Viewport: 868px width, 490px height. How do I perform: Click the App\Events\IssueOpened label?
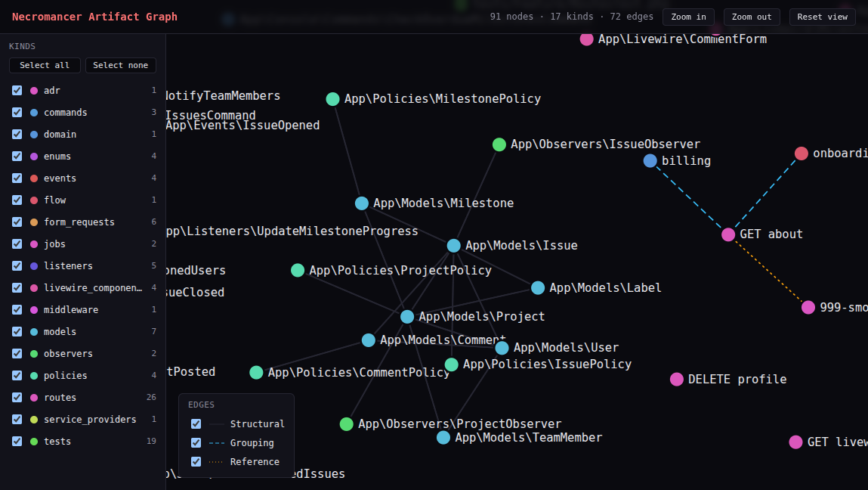(x=242, y=126)
